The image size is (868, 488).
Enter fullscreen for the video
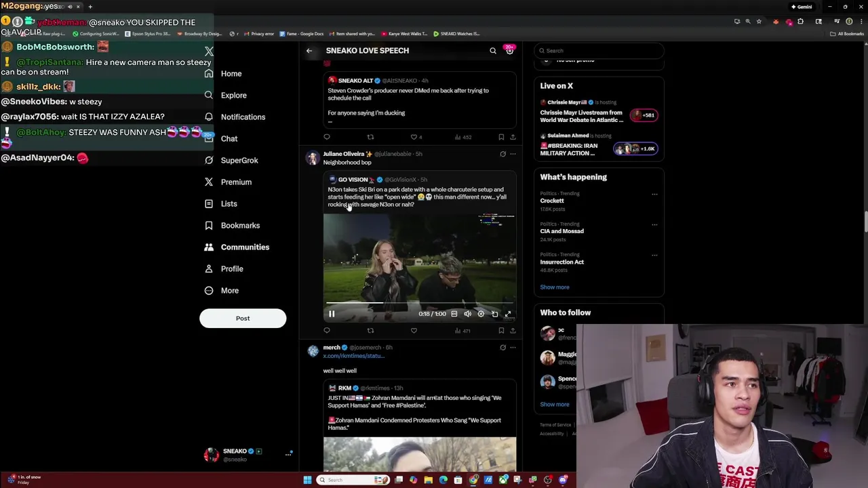507,314
